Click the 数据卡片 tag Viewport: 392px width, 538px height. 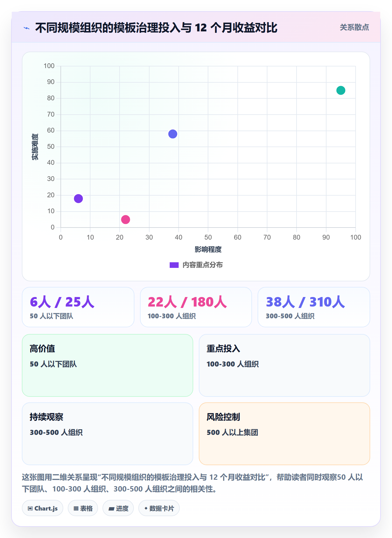tap(159, 508)
